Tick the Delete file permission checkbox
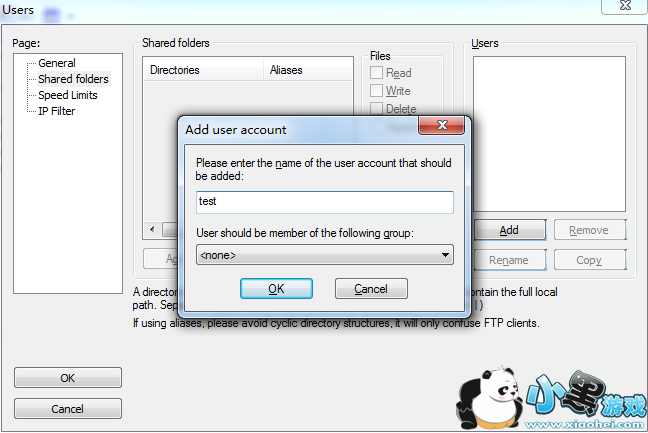The image size is (648, 433). click(x=376, y=109)
